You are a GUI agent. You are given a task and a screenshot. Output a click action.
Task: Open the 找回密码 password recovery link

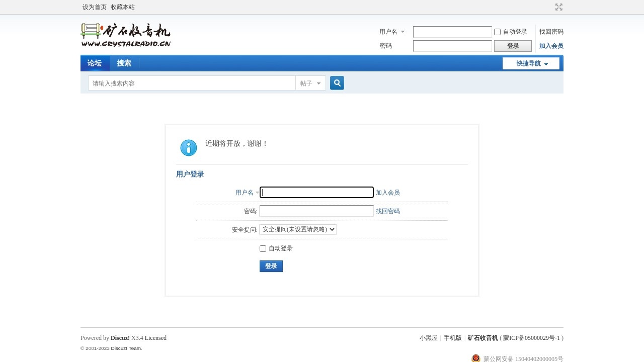[x=388, y=211]
